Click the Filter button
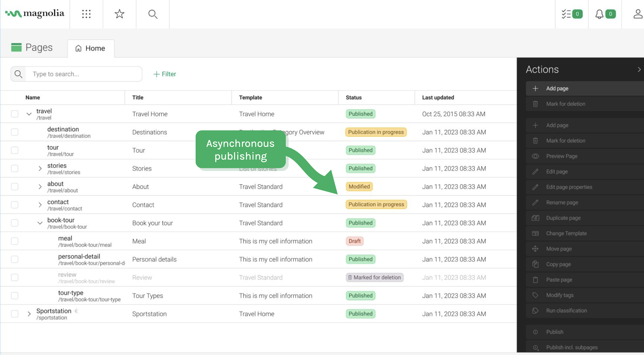 tap(164, 74)
